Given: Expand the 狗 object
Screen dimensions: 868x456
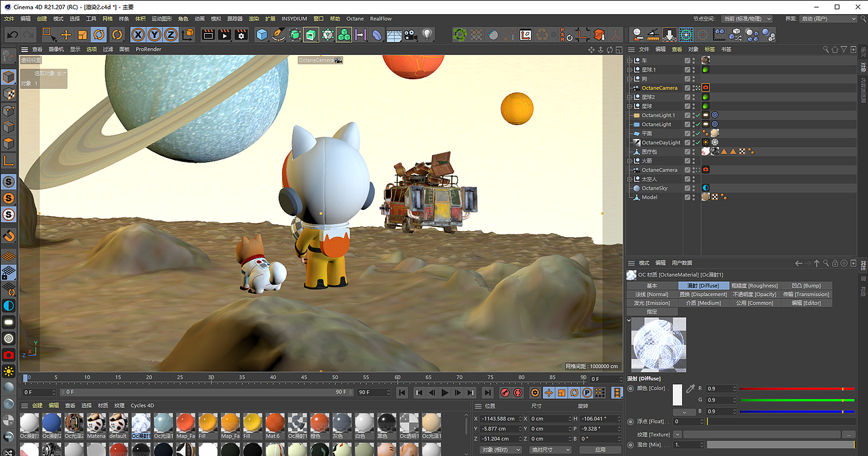Looking at the screenshot, I should [629, 79].
